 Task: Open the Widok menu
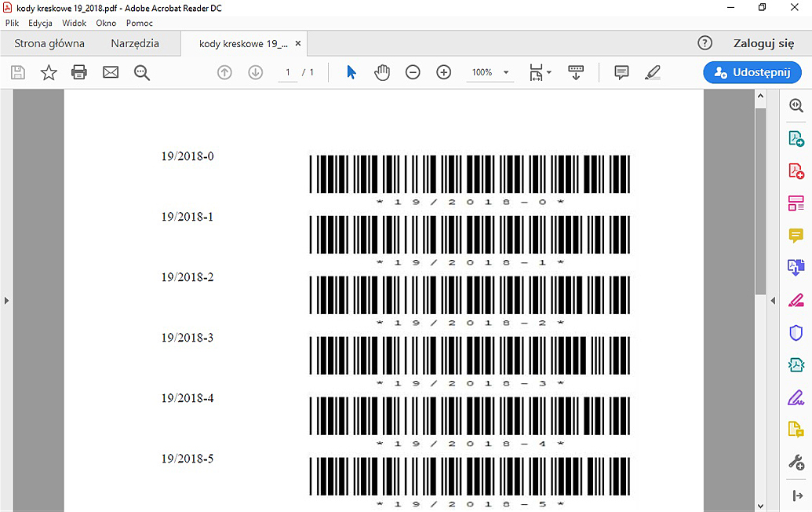74,23
